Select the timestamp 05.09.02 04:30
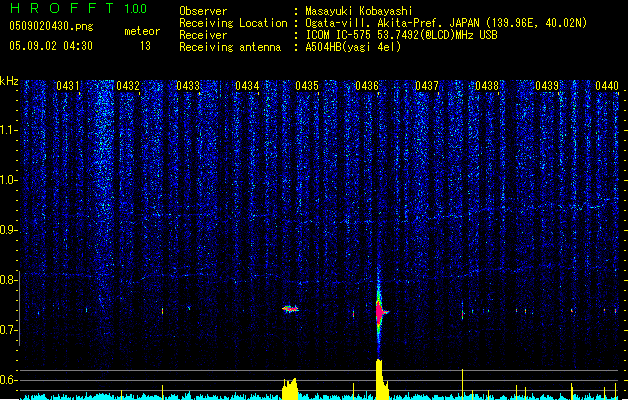Viewport: 629px width, 400px height. (51, 46)
